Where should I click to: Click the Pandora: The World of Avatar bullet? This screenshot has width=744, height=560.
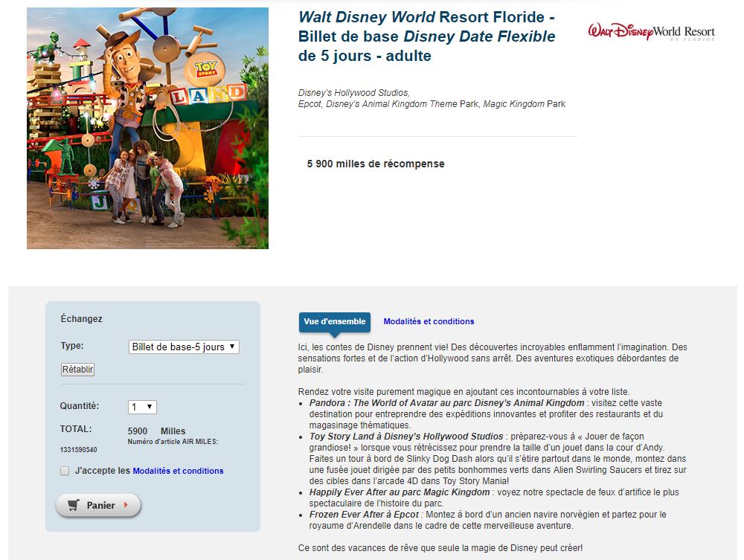click(x=446, y=403)
